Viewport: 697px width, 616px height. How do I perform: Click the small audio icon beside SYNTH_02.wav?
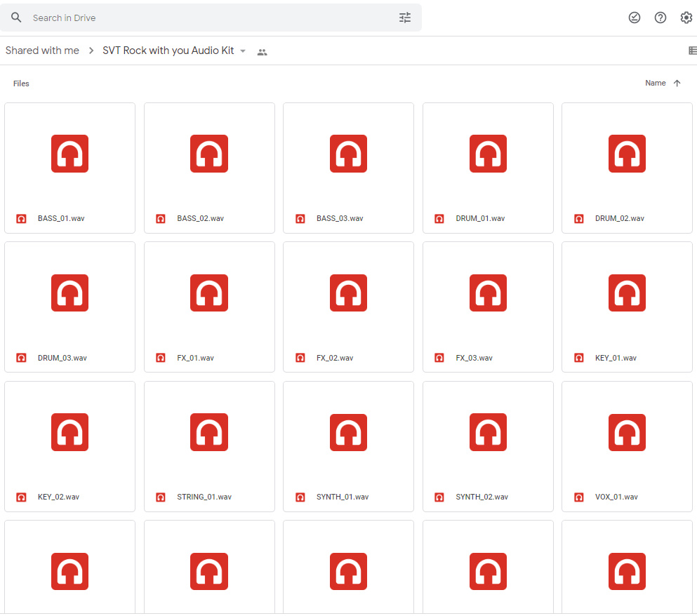(439, 497)
